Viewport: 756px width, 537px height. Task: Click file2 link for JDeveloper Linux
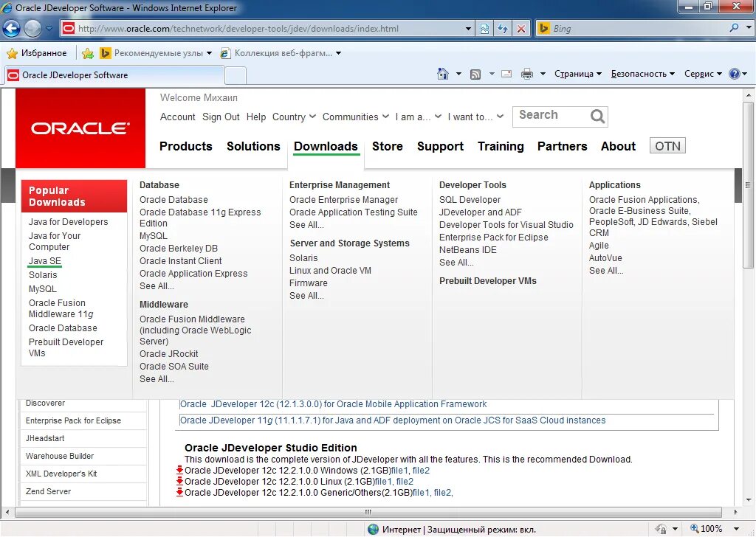(405, 482)
